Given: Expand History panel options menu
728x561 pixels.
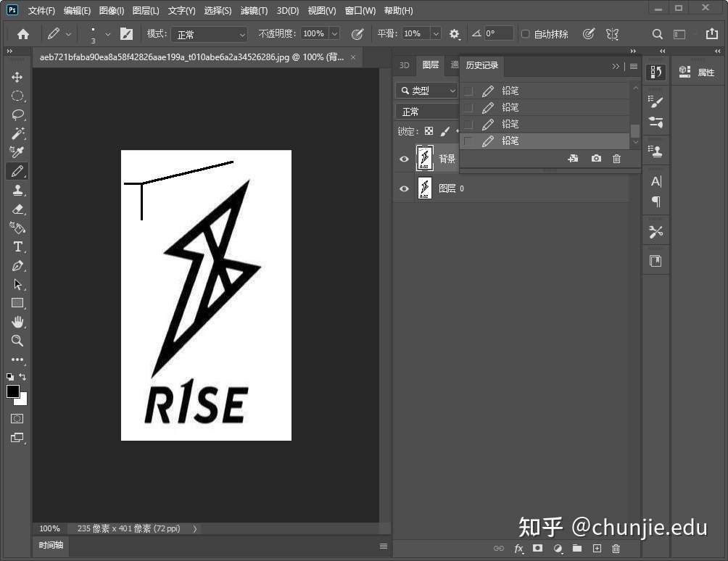Looking at the screenshot, I should (633, 67).
